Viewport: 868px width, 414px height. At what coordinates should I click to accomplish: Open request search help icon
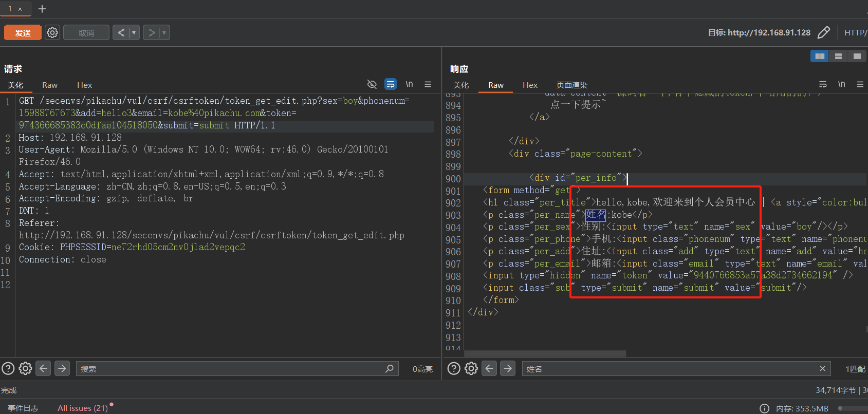tap(8, 368)
